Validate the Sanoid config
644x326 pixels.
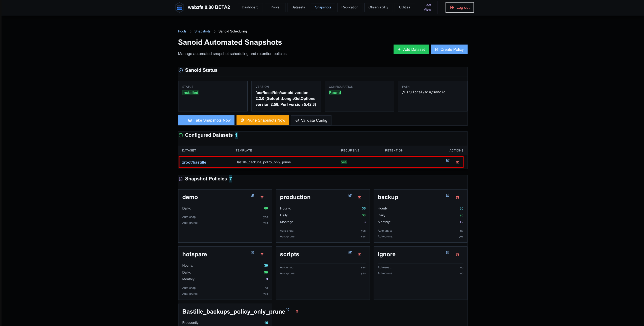311,120
